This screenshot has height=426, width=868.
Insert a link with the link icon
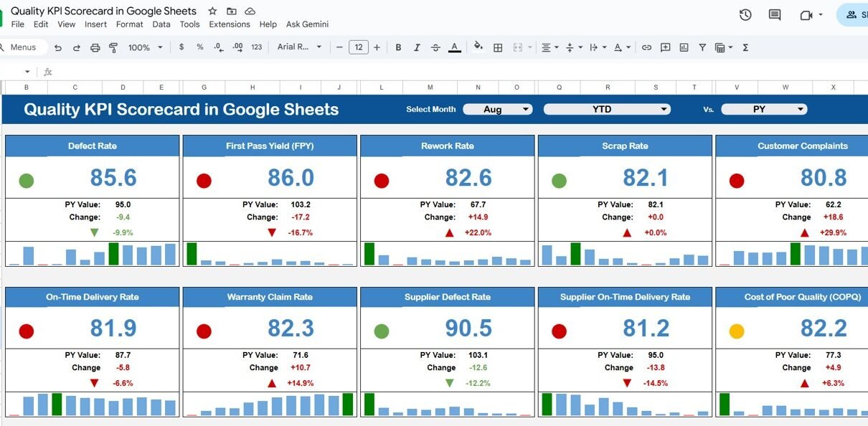[646, 47]
